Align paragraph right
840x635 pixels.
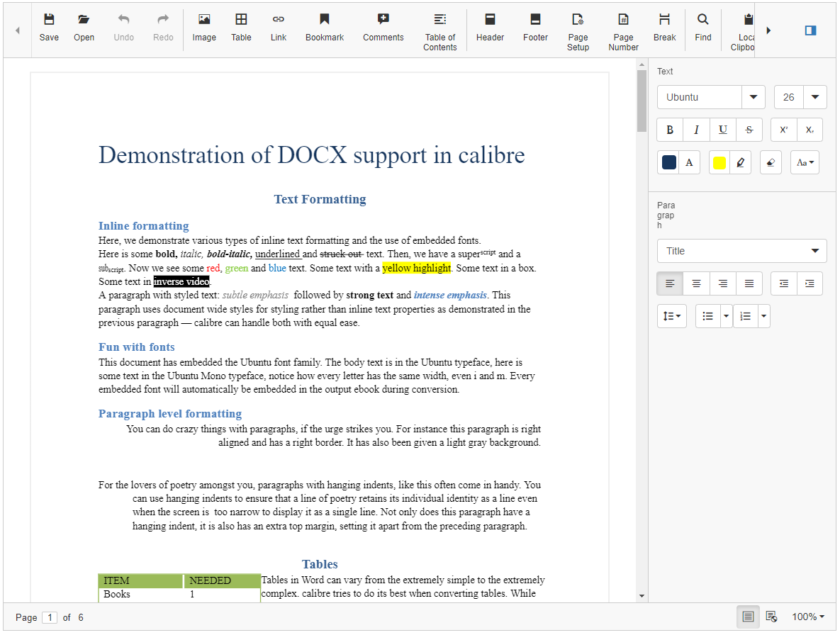click(722, 283)
